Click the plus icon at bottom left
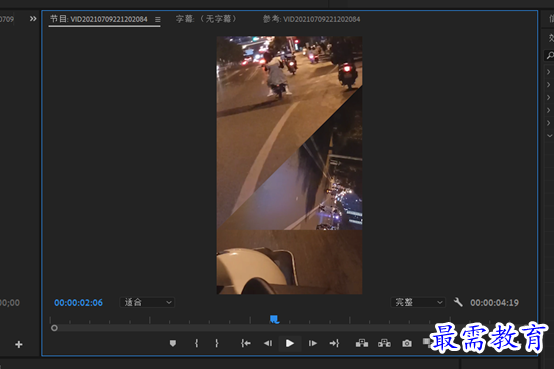The height and width of the screenshot is (369, 554). point(19,344)
